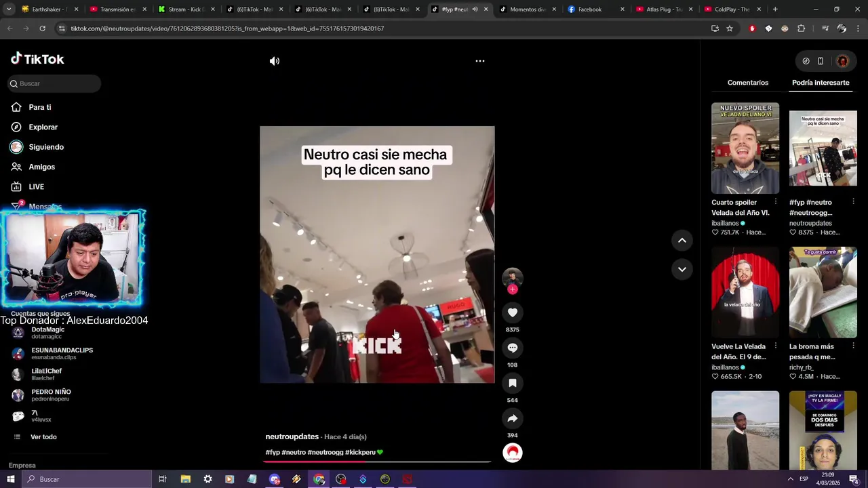Open options for Cuarto spoiler video card
The width and height of the screenshot is (868, 488).
776,202
